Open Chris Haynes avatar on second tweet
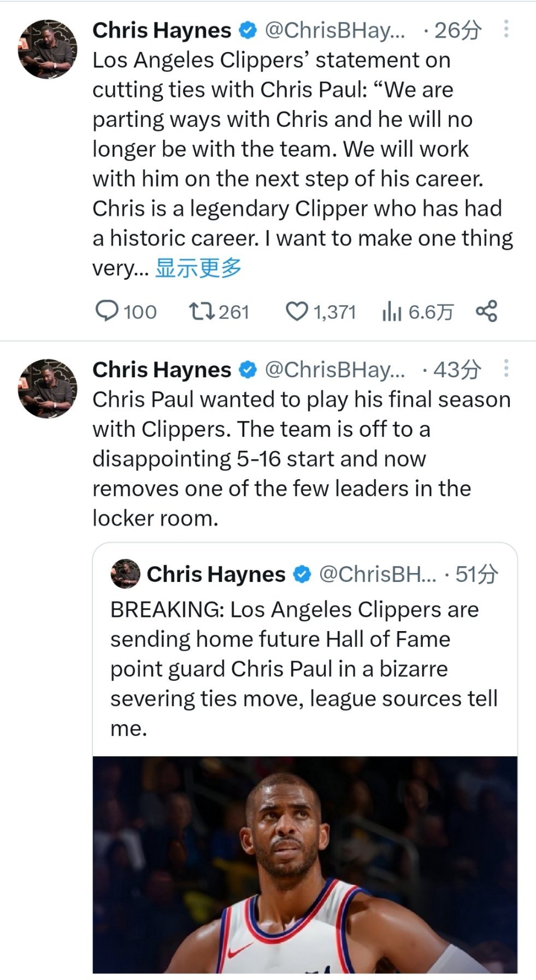536x980 pixels. tap(48, 389)
